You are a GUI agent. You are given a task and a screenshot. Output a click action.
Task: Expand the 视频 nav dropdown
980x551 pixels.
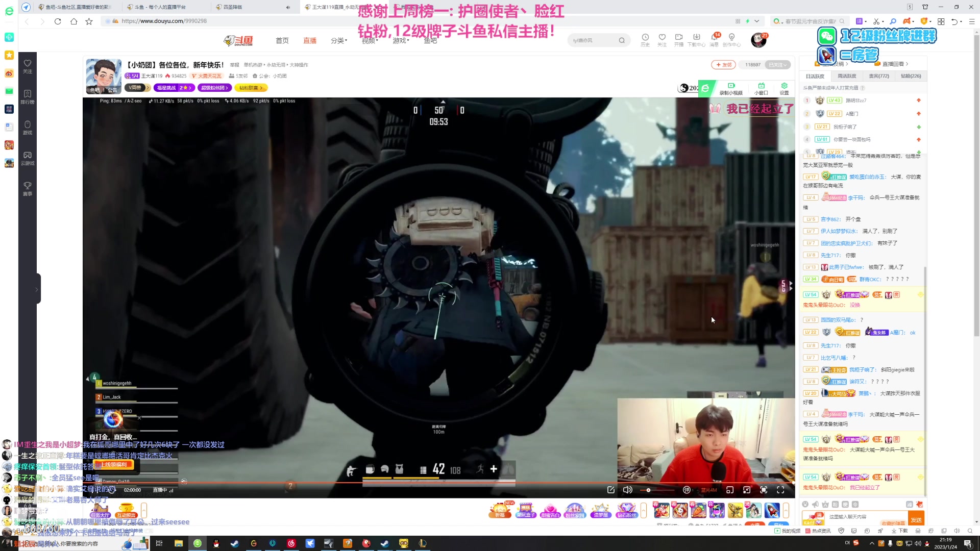[x=370, y=40]
